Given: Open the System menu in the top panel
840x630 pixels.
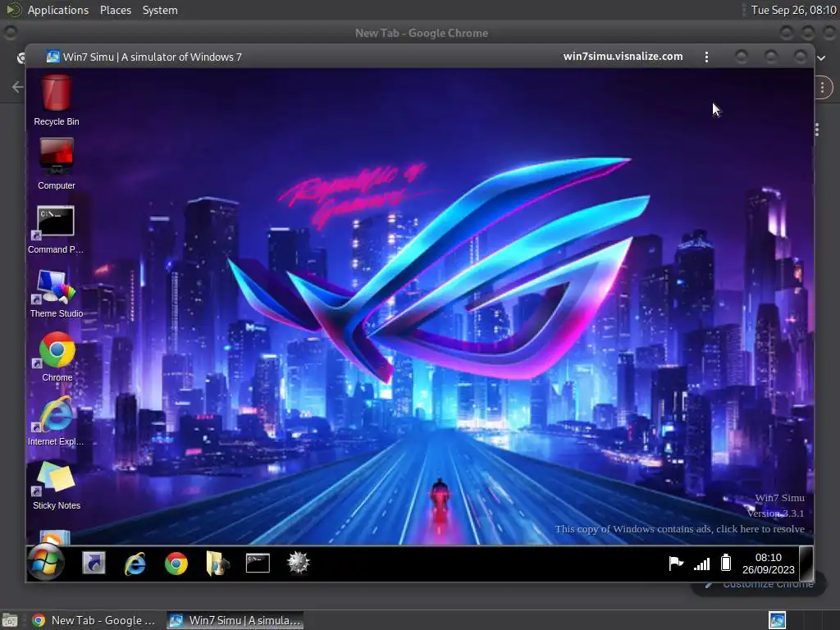Looking at the screenshot, I should [x=160, y=10].
